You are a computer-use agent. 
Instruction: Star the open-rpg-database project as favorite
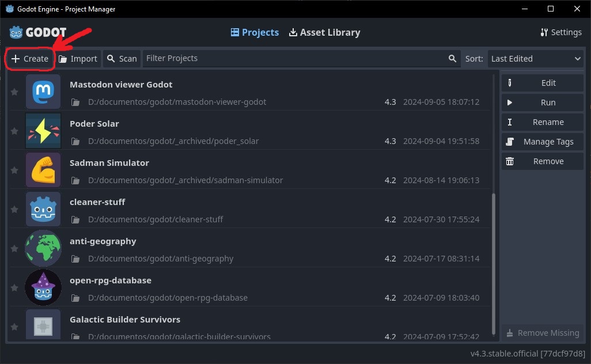pyautogui.click(x=14, y=288)
